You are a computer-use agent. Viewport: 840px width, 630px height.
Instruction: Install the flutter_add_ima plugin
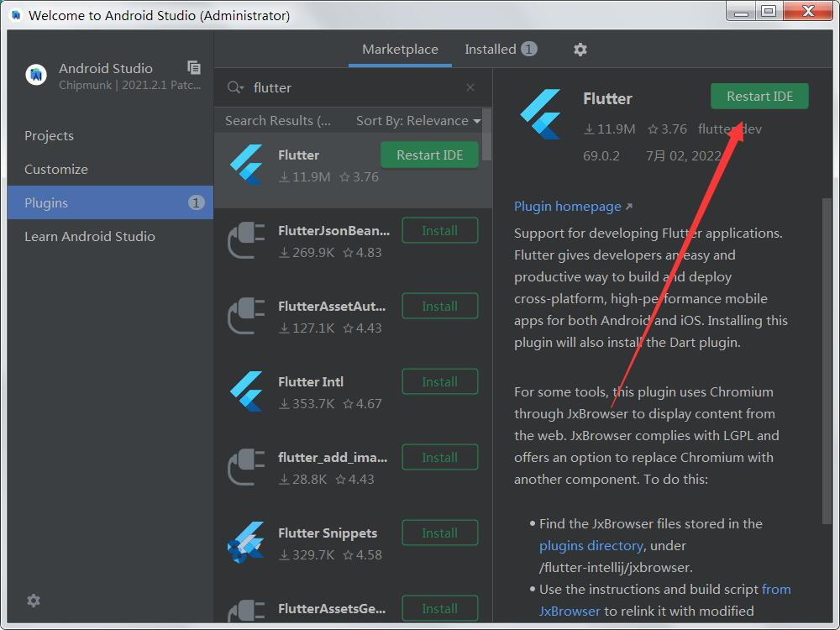(440, 457)
